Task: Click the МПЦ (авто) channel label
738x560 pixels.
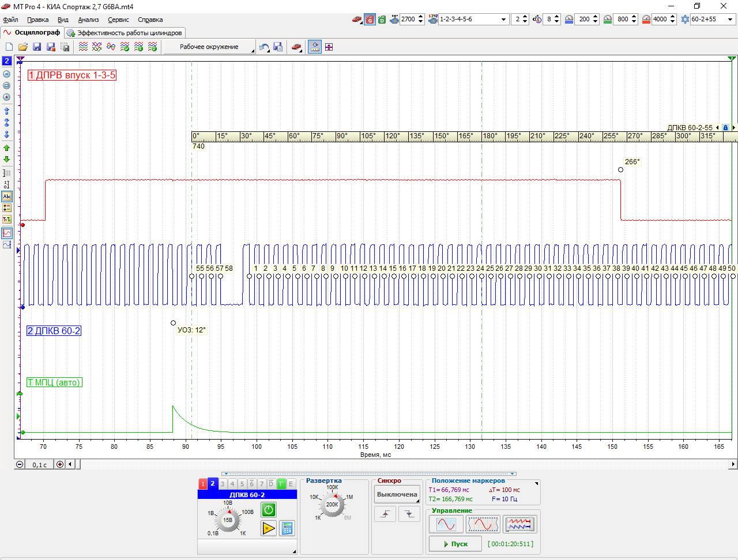Action: click(55, 383)
